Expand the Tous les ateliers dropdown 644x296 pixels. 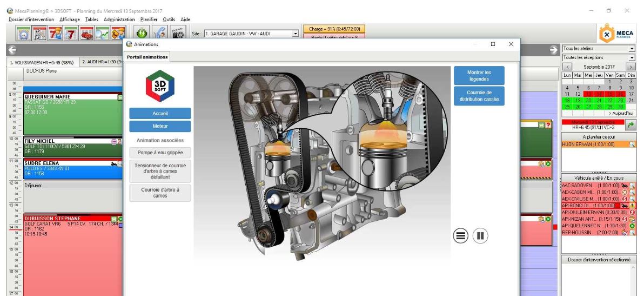coord(632,49)
